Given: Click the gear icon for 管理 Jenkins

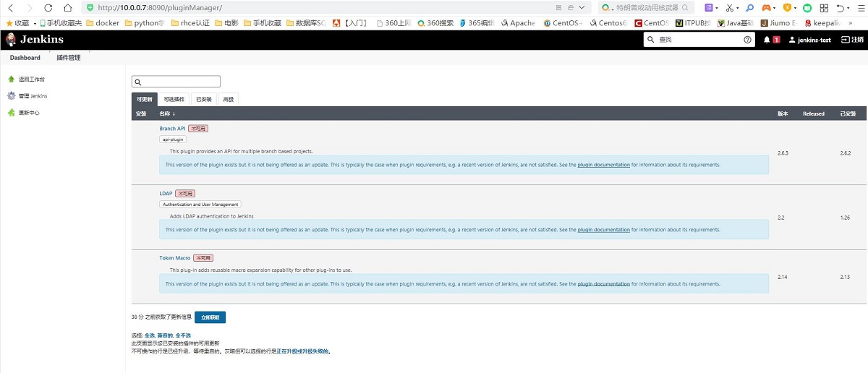Looking at the screenshot, I should (x=11, y=95).
